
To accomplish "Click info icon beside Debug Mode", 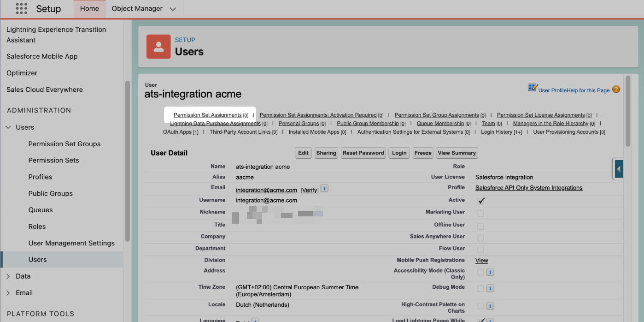I will click(x=490, y=288).
